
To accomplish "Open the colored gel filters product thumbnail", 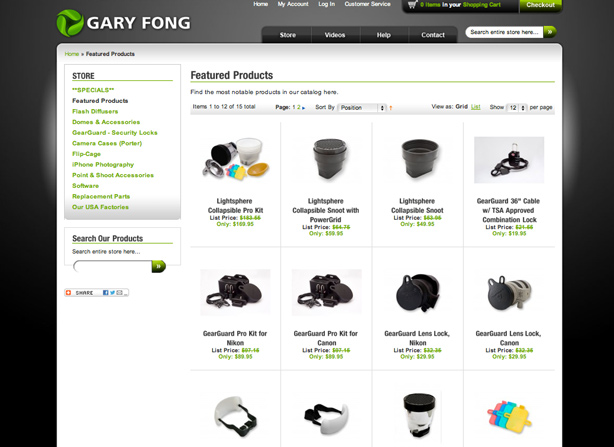I will 509,416.
